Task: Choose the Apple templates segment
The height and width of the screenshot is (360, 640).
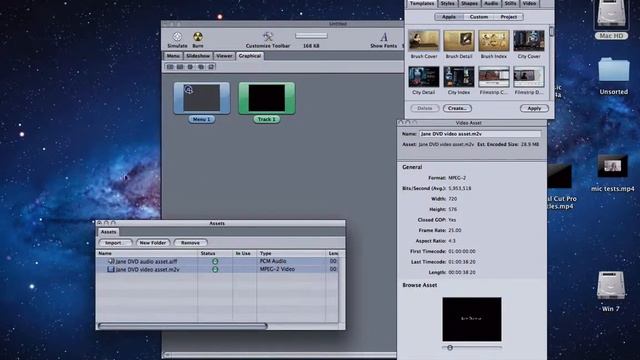Action: tap(449, 17)
